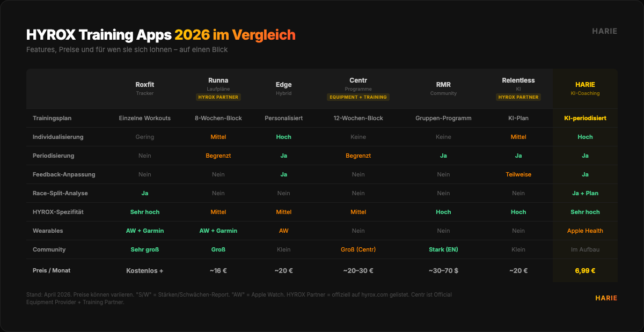Click the orange HARIE logo in the footer
The height and width of the screenshot is (332, 644).
tap(606, 298)
